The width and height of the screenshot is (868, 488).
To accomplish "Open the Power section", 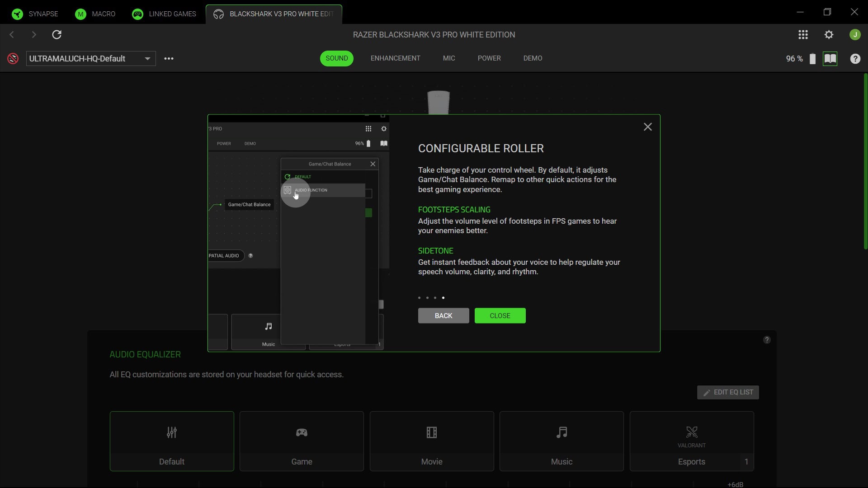I will coord(489,58).
